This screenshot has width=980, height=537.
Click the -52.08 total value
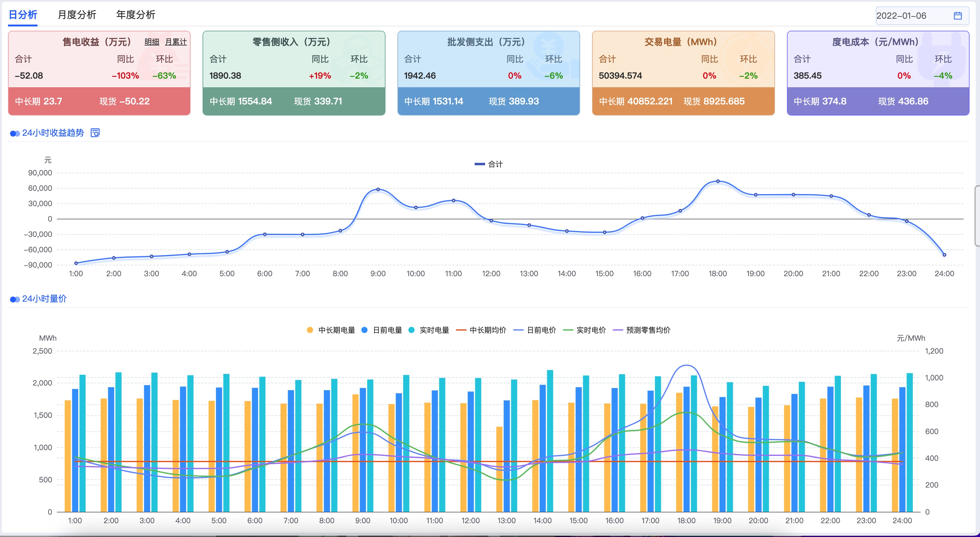29,76
